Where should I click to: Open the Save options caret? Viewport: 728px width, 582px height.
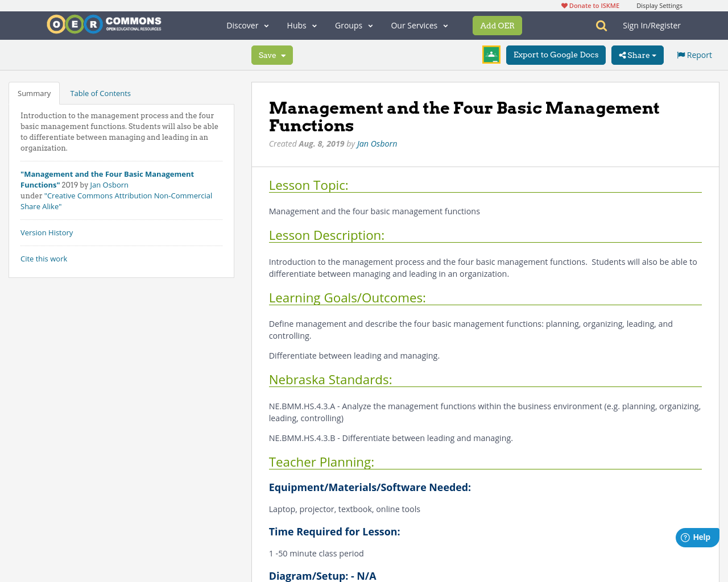tap(282, 55)
